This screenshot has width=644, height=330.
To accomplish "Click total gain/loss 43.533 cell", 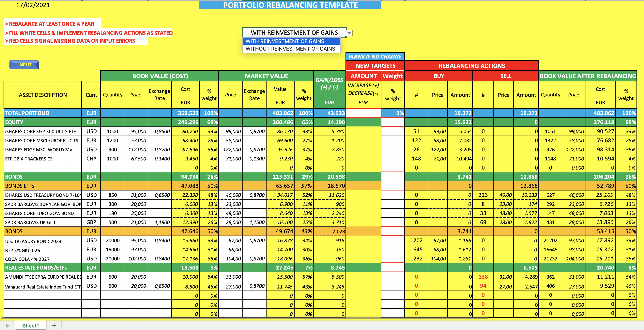I will pyautogui.click(x=330, y=113).
